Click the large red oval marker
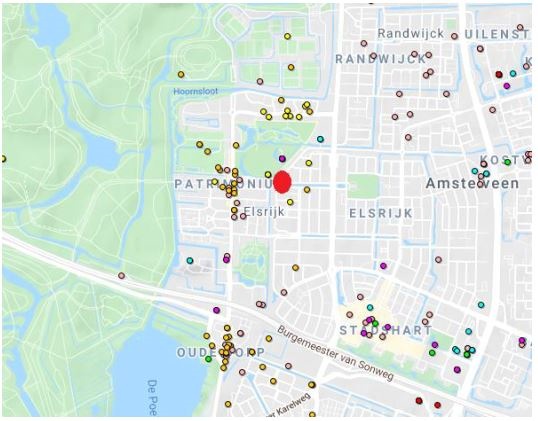This screenshot has height=421, width=538. [x=282, y=182]
